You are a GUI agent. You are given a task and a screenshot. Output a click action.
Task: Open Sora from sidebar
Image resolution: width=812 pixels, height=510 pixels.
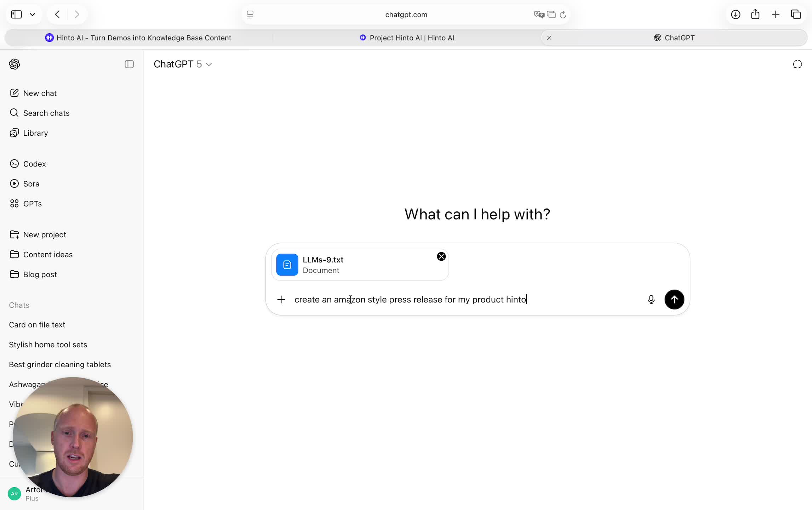(x=31, y=184)
